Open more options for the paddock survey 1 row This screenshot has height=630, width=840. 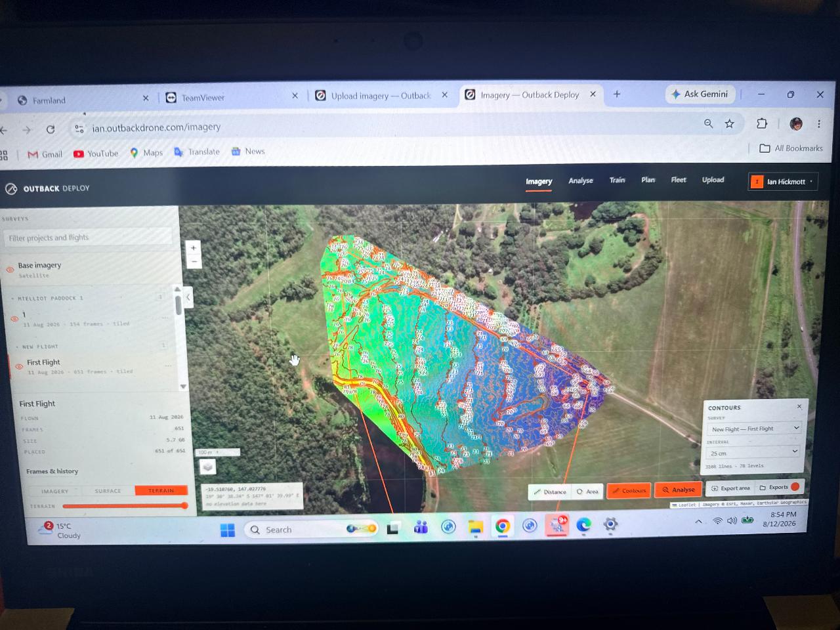tap(165, 318)
